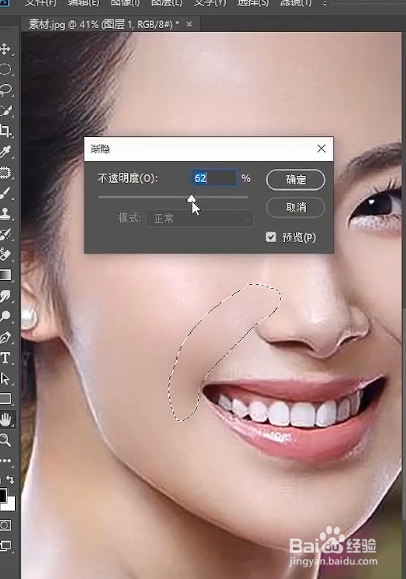
Task: Select the Zoom magnifier tool
Action: tap(5, 440)
